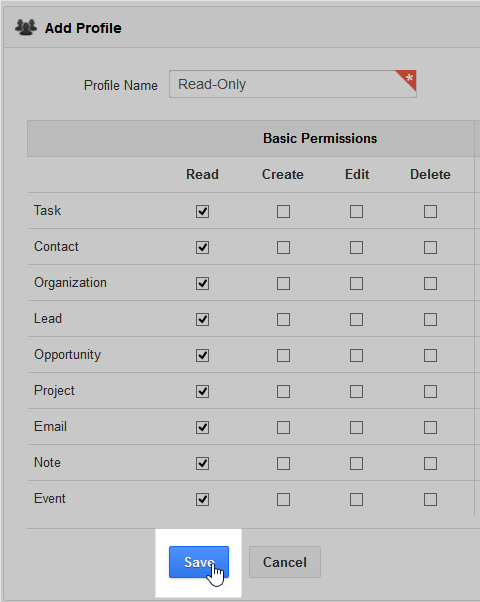Screen dimensions: 480x602
Task: Click the red required-field asterisk marker
Action: point(407,79)
